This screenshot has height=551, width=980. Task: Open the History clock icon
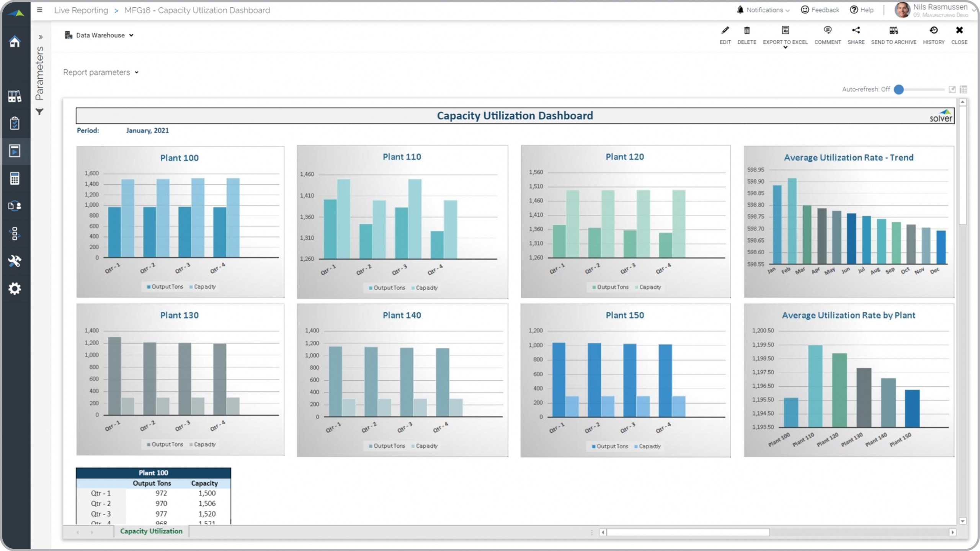(x=933, y=31)
